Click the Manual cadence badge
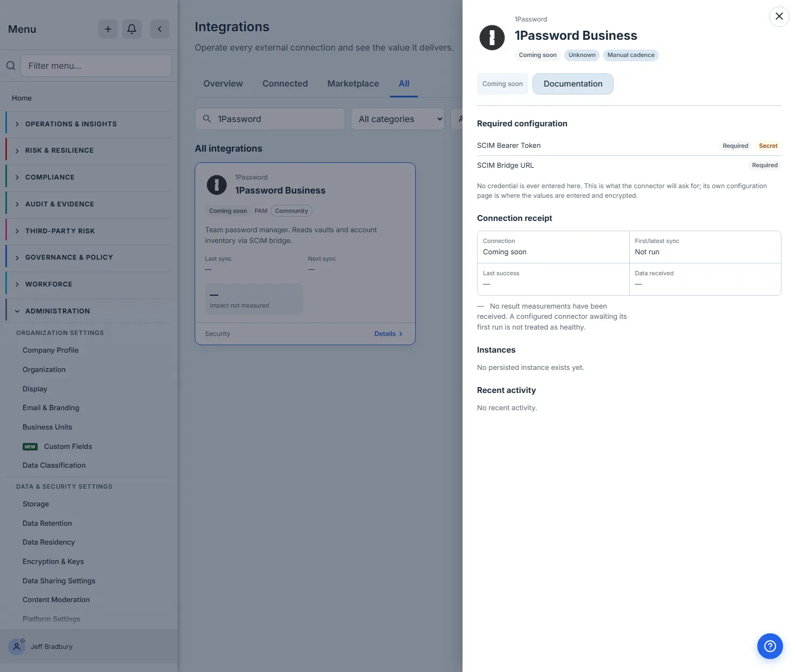The height and width of the screenshot is (672, 796). point(631,55)
